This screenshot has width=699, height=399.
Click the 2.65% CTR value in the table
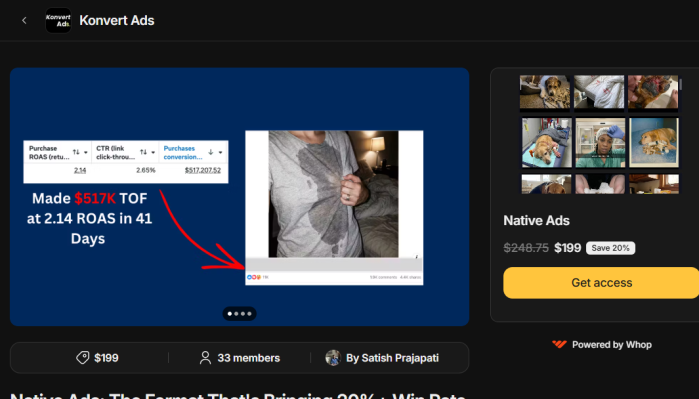[146, 170]
